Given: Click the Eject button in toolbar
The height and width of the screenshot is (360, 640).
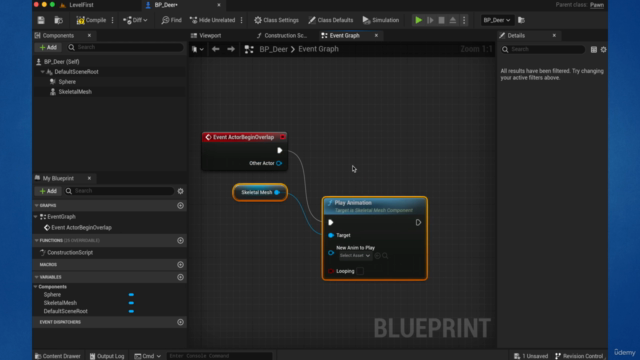Looking at the screenshot, I should click(453, 20).
